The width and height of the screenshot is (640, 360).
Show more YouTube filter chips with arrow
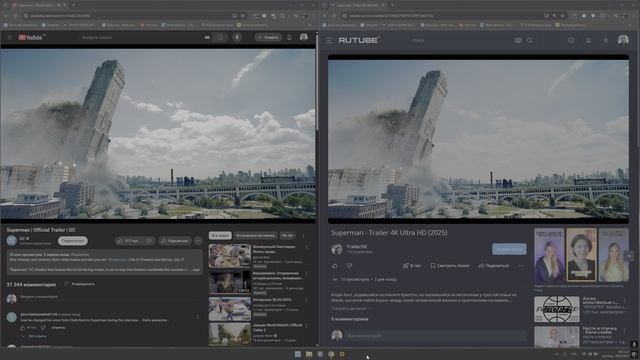[x=303, y=236]
